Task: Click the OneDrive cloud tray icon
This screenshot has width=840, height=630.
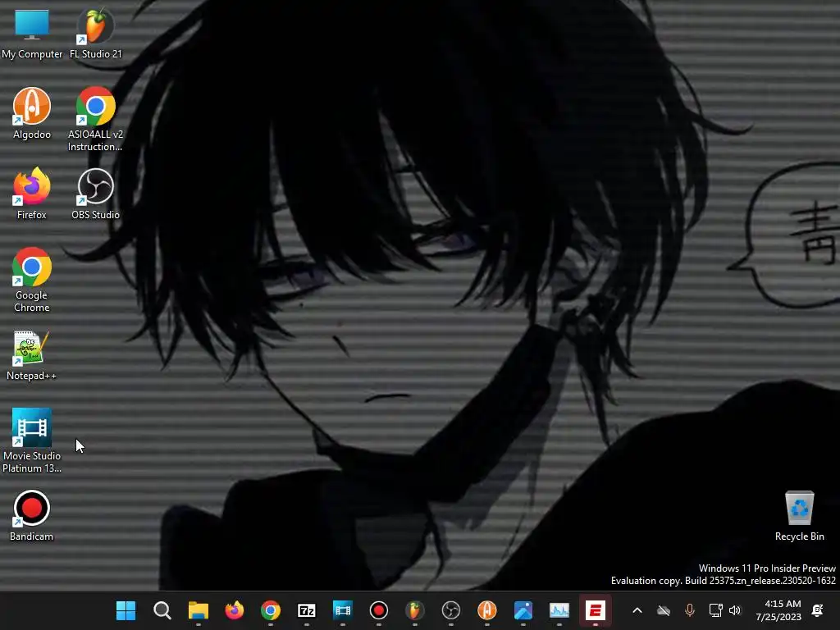Action: tap(664, 610)
